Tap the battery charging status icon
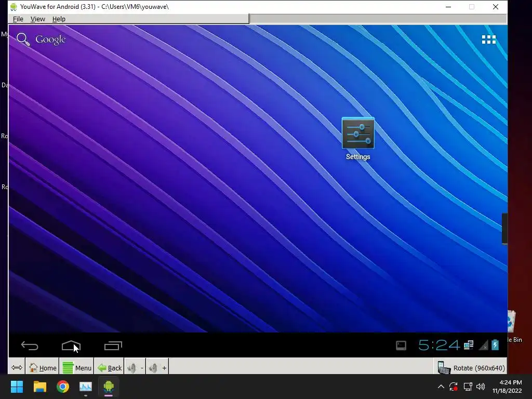 495,345
